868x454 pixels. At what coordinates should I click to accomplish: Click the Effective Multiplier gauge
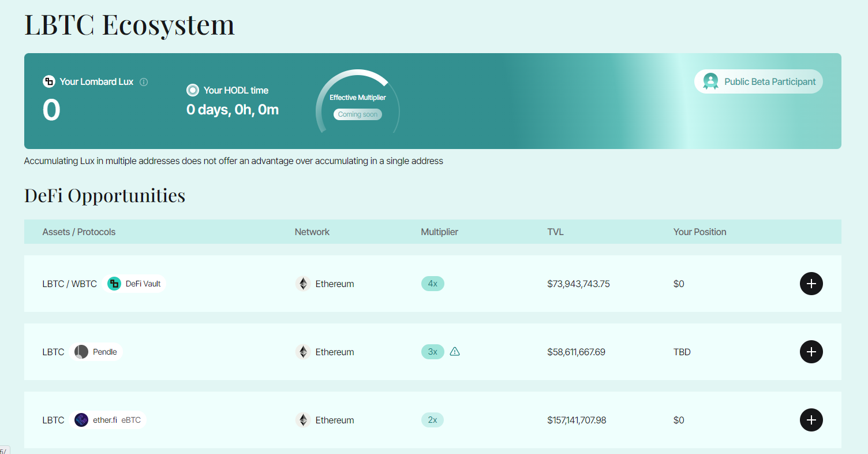pos(358,102)
